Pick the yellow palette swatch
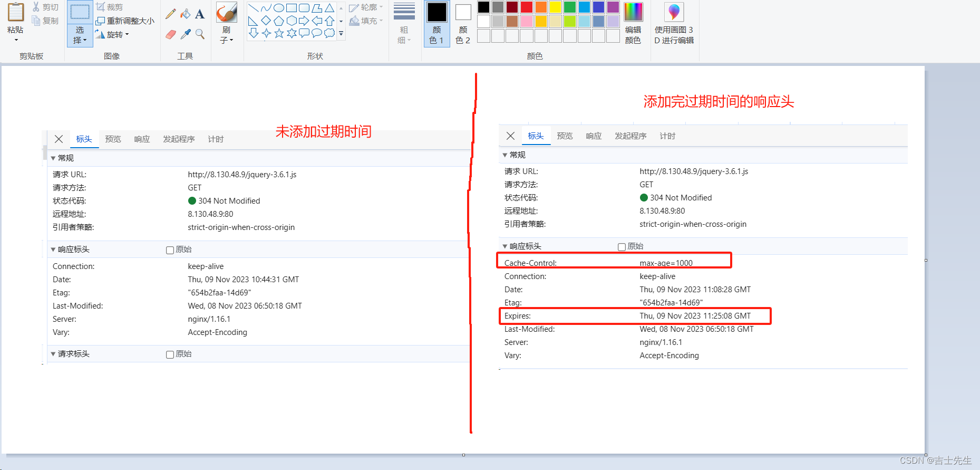This screenshot has height=470, width=980. 555,7
